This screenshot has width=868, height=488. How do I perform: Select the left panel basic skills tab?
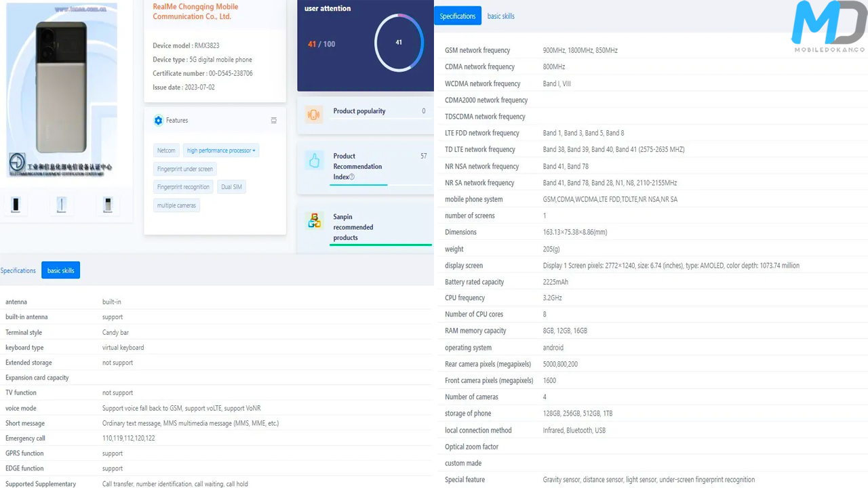(x=60, y=270)
